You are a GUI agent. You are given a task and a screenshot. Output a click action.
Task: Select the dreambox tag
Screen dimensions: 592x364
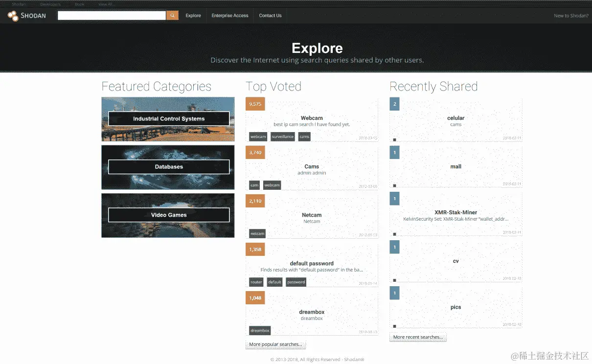[x=260, y=330]
